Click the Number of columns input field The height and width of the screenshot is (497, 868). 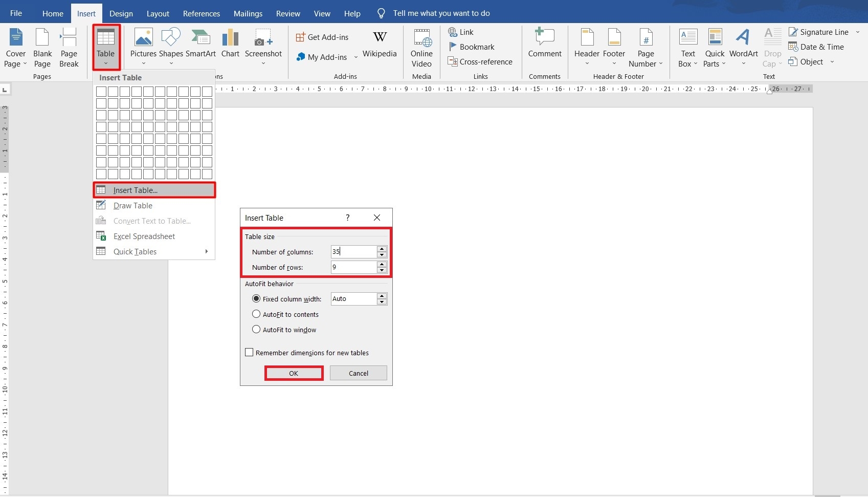355,251
